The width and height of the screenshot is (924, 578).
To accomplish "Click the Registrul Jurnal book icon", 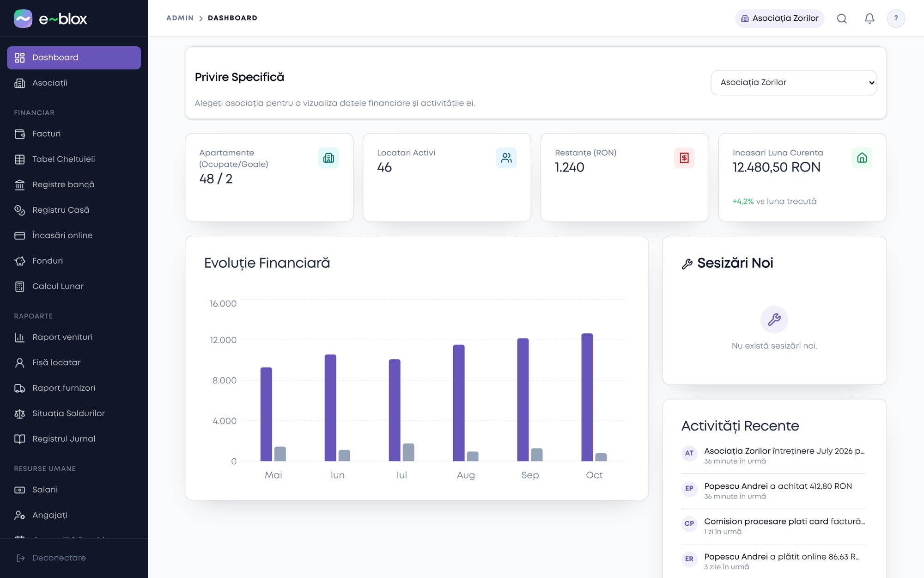I will pyautogui.click(x=19, y=439).
